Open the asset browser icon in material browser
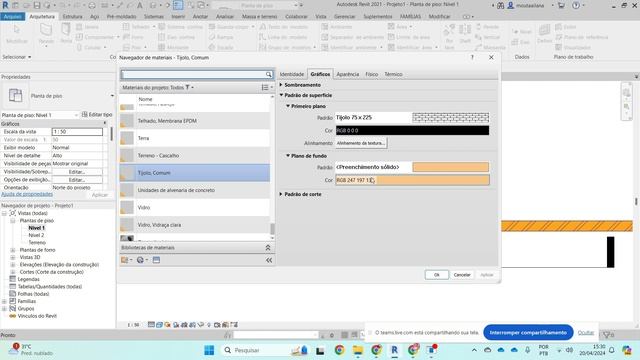 156,260
